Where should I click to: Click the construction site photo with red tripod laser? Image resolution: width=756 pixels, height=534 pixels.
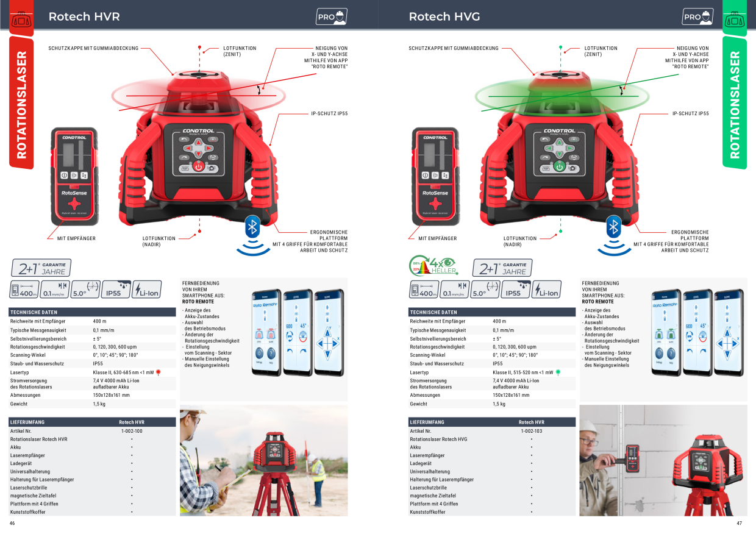pos(263,460)
